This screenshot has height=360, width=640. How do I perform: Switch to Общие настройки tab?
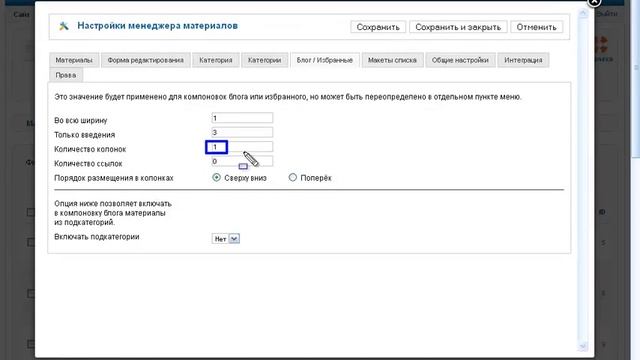point(460,60)
